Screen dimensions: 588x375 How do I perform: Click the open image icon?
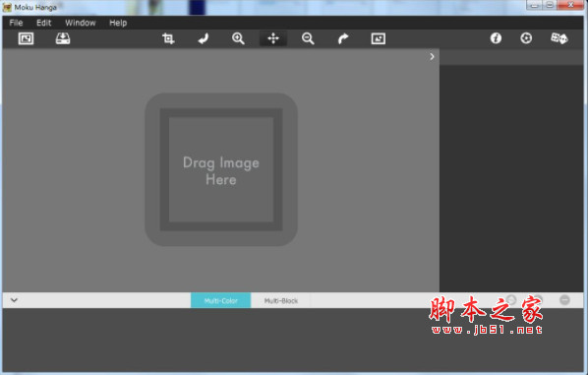26,38
